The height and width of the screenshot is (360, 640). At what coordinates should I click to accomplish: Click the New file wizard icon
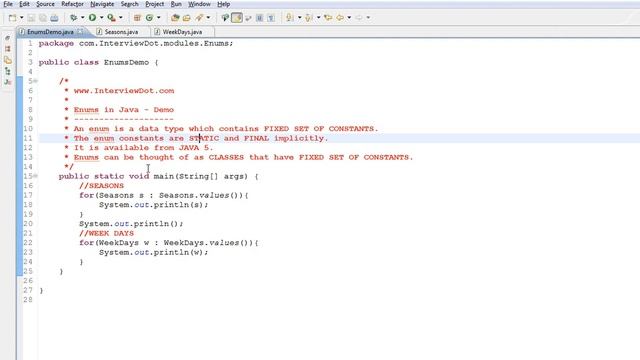(13, 18)
